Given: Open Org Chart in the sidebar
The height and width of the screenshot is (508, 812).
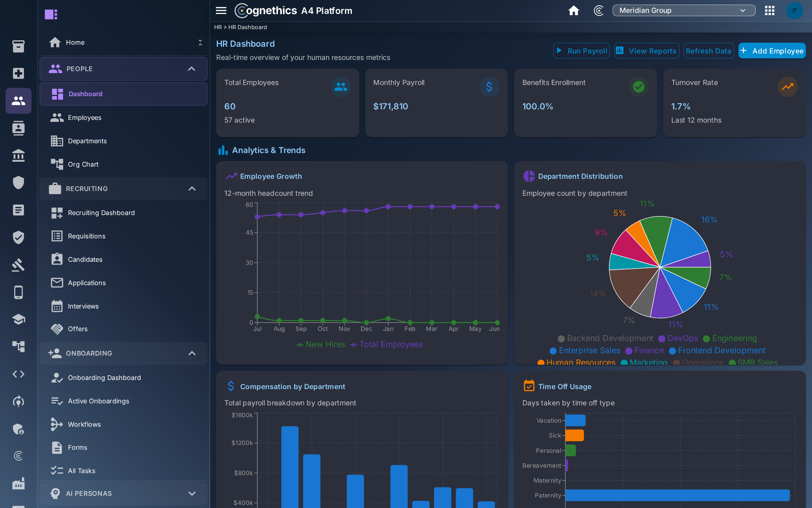Looking at the screenshot, I should click(123, 164).
